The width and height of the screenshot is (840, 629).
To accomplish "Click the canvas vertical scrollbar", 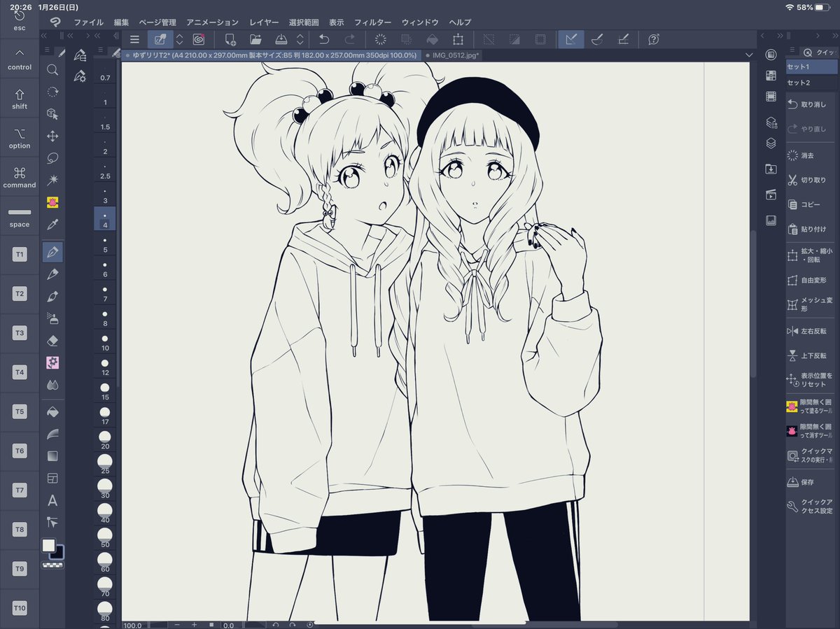I will [753, 304].
